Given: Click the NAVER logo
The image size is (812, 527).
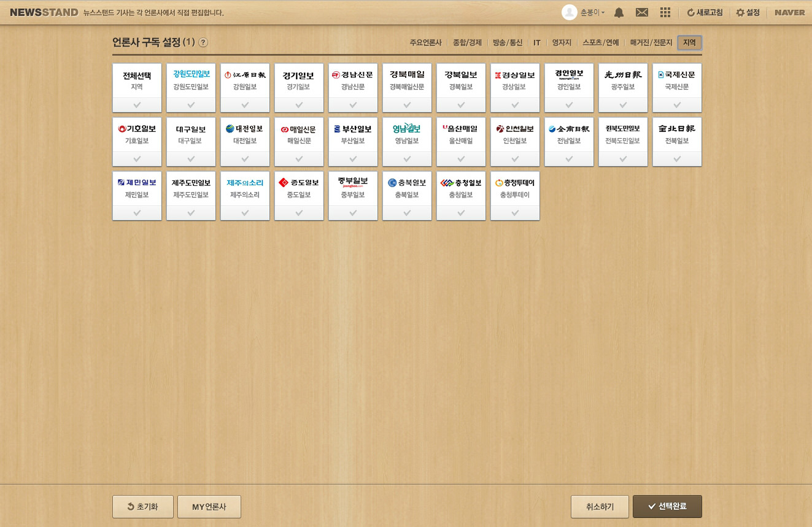Looking at the screenshot, I should (x=790, y=12).
